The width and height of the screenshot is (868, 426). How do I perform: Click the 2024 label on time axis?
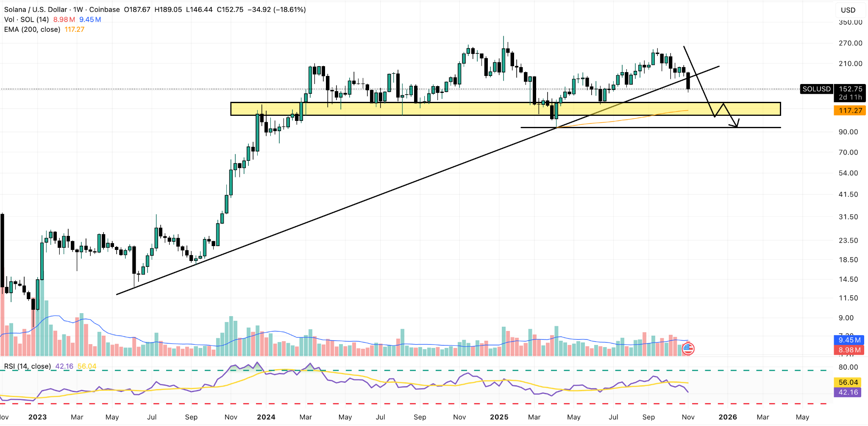266,417
